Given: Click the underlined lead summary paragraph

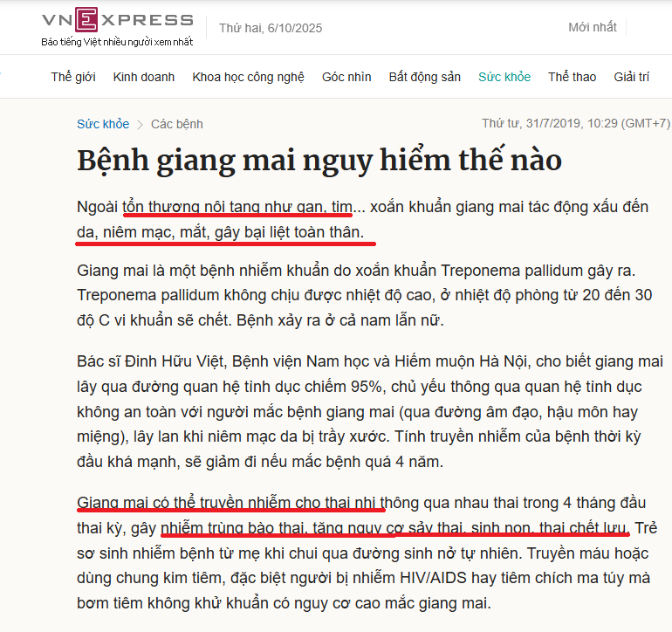Looking at the screenshot, I should coord(362,219).
